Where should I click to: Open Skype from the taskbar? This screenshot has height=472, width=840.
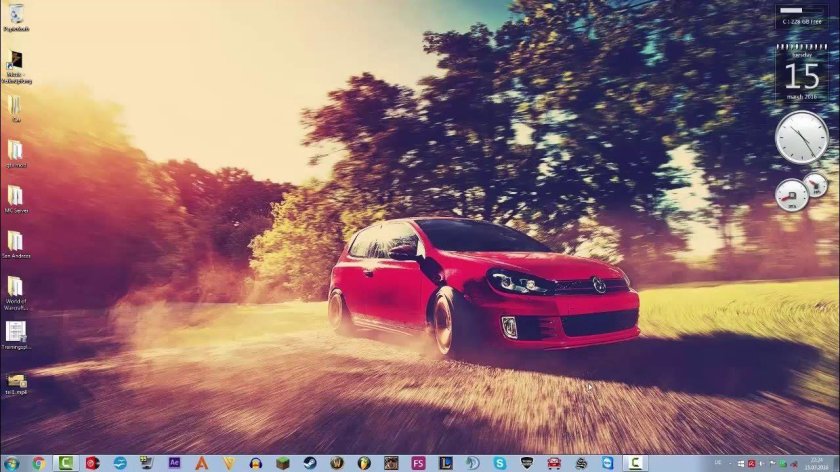point(499,463)
